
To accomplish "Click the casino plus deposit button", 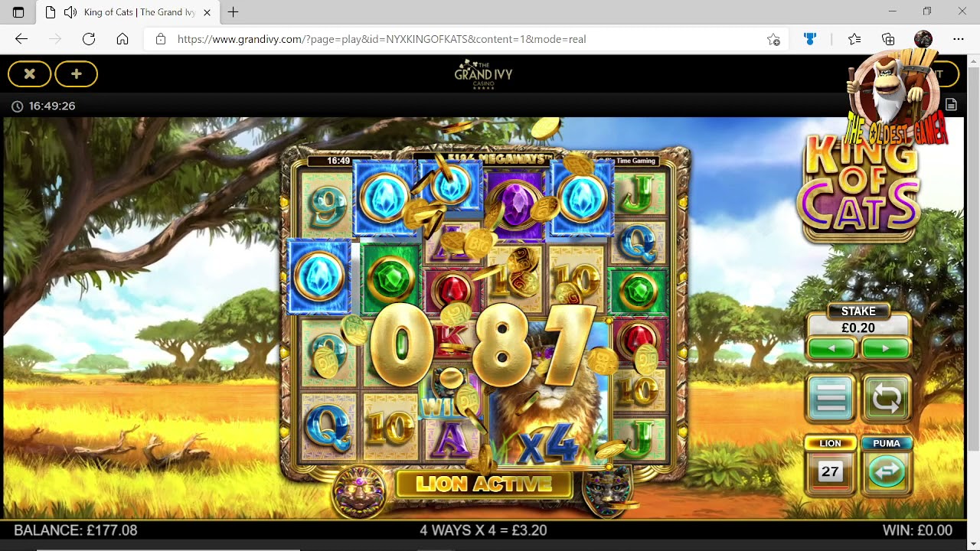I will point(76,73).
